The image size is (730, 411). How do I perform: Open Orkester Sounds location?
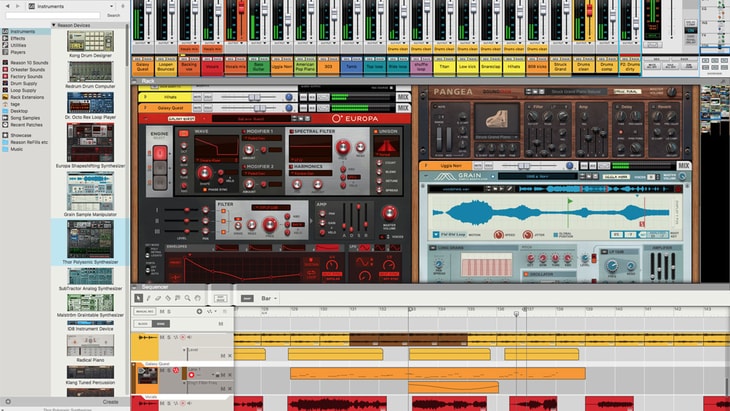[x=27, y=69]
